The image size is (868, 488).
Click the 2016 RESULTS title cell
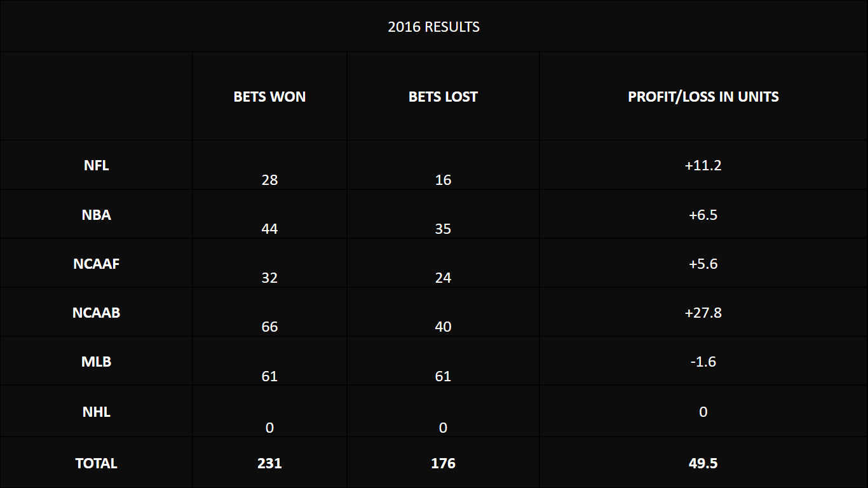click(x=434, y=27)
